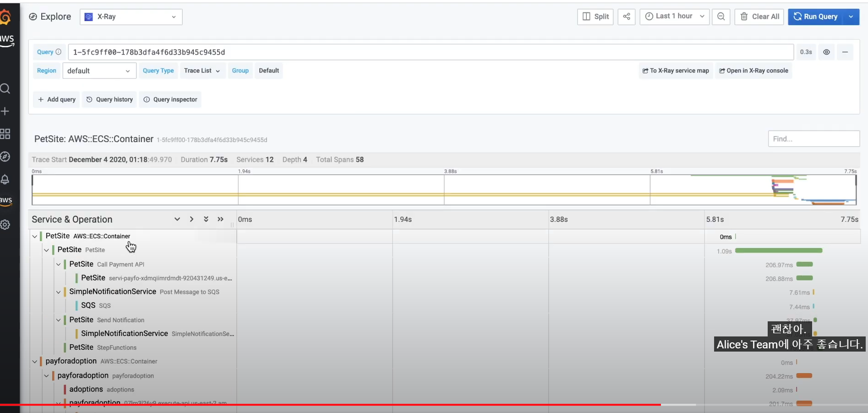Click the Query Type label
This screenshot has width=868, height=413.
point(158,71)
